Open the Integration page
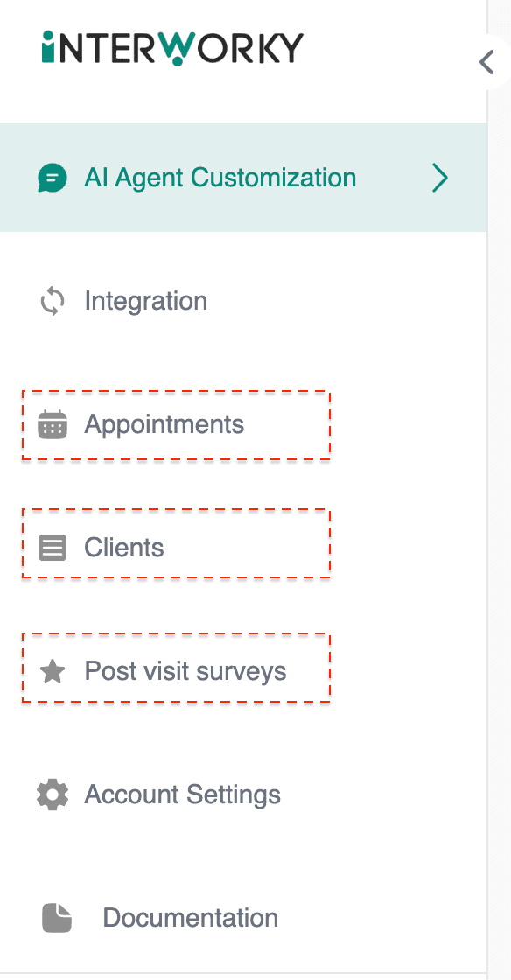Screen dimensions: 511x980 pos(146,301)
